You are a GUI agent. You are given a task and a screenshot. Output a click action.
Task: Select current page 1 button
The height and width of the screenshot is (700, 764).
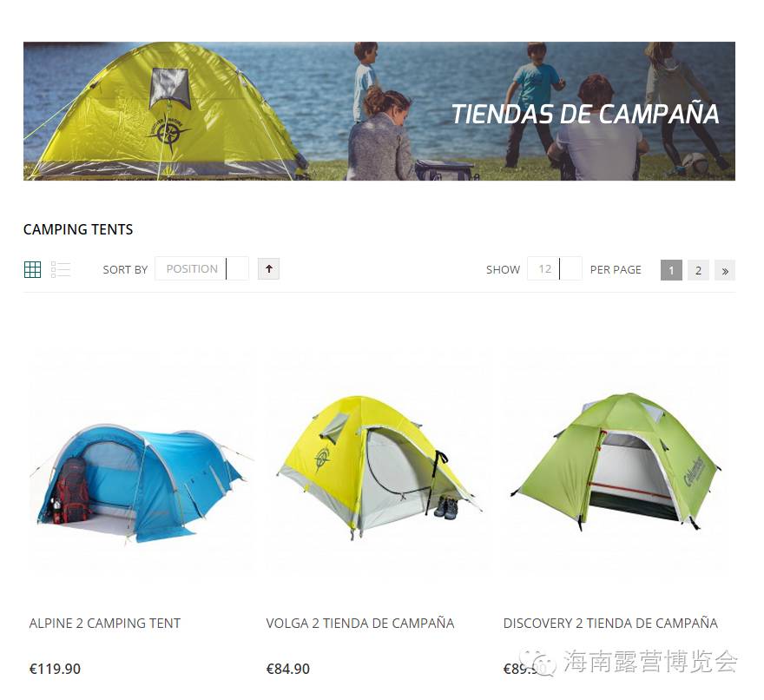click(671, 271)
